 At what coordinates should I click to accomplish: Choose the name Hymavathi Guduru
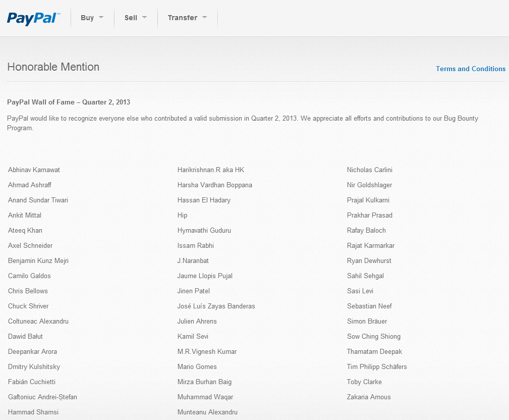[204, 230]
